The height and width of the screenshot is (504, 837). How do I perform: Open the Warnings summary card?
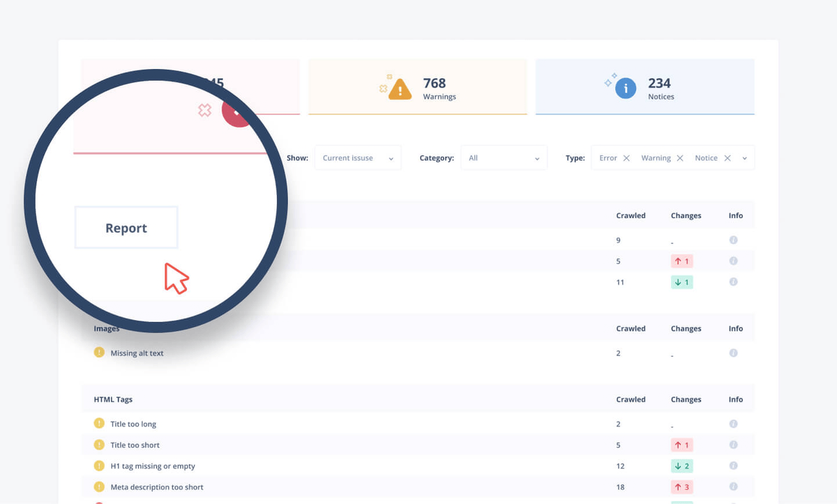[417, 87]
